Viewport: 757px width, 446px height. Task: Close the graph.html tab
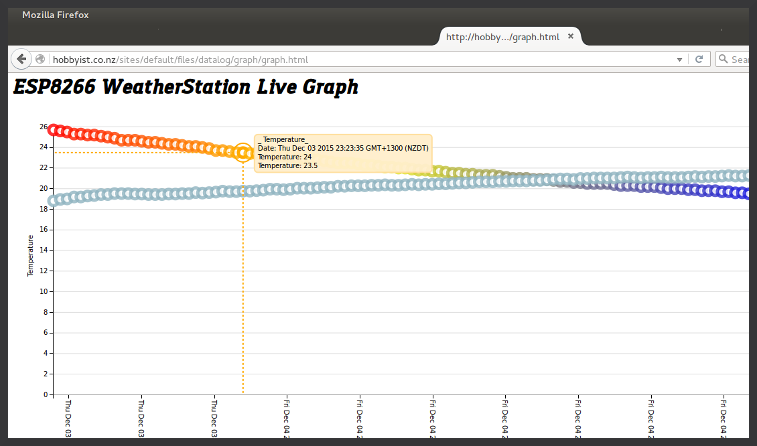click(571, 36)
